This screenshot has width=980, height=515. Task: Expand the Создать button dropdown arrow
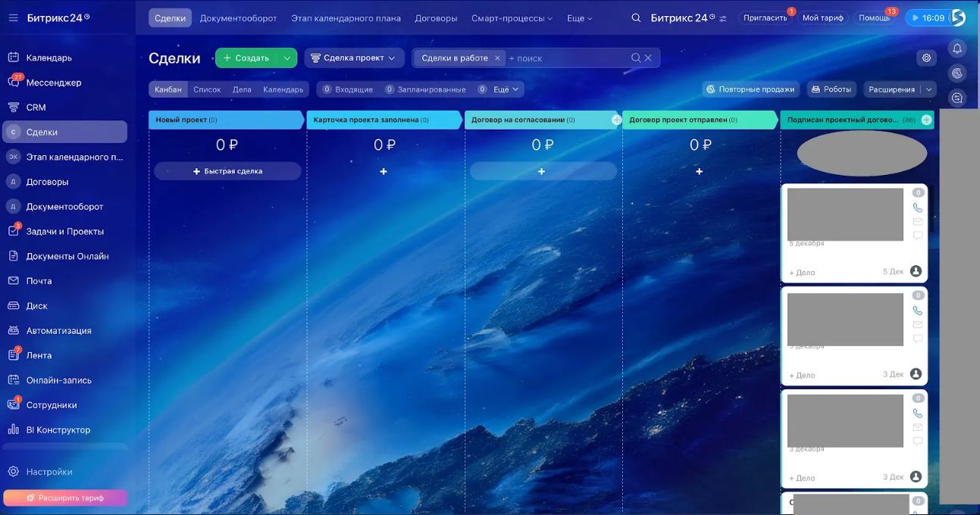[286, 58]
